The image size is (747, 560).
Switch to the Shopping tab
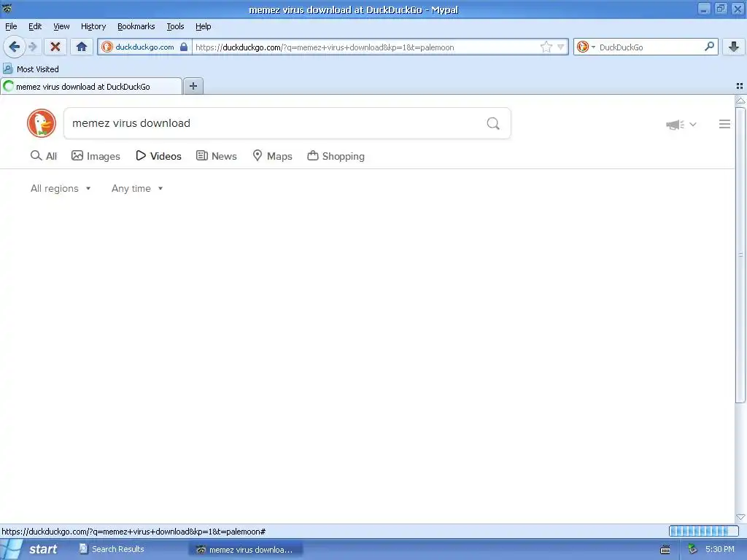pos(336,156)
